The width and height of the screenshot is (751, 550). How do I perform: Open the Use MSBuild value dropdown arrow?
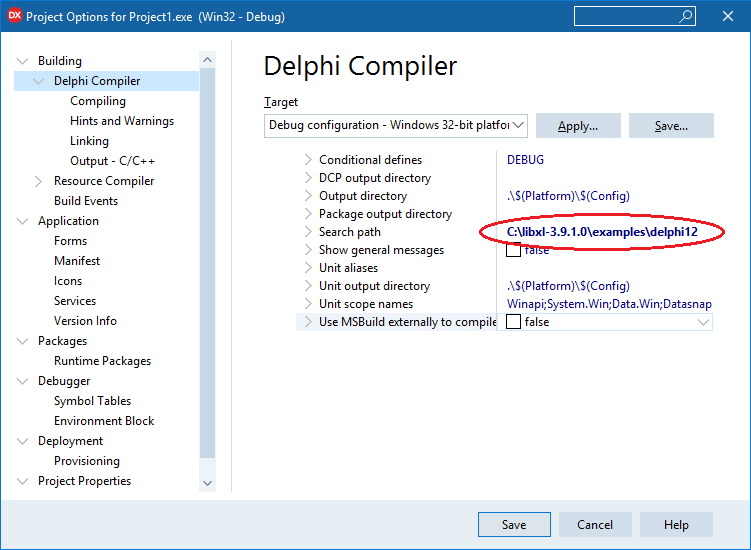coord(703,322)
